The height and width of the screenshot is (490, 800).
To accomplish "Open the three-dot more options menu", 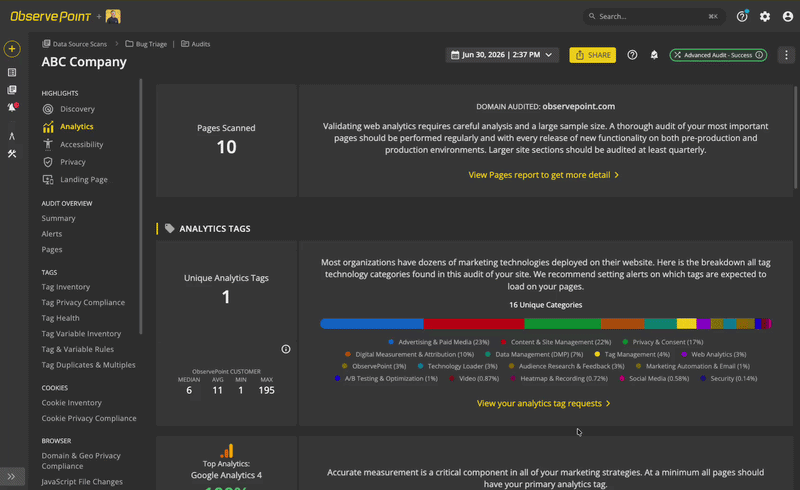I will point(786,55).
